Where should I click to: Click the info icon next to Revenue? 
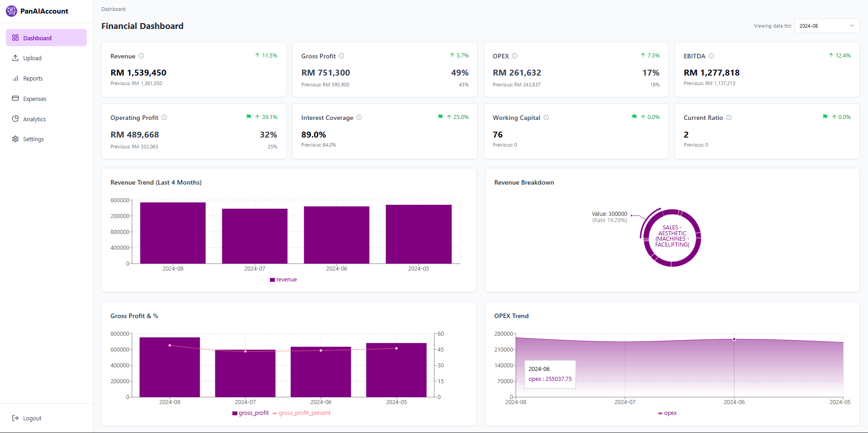pos(141,56)
